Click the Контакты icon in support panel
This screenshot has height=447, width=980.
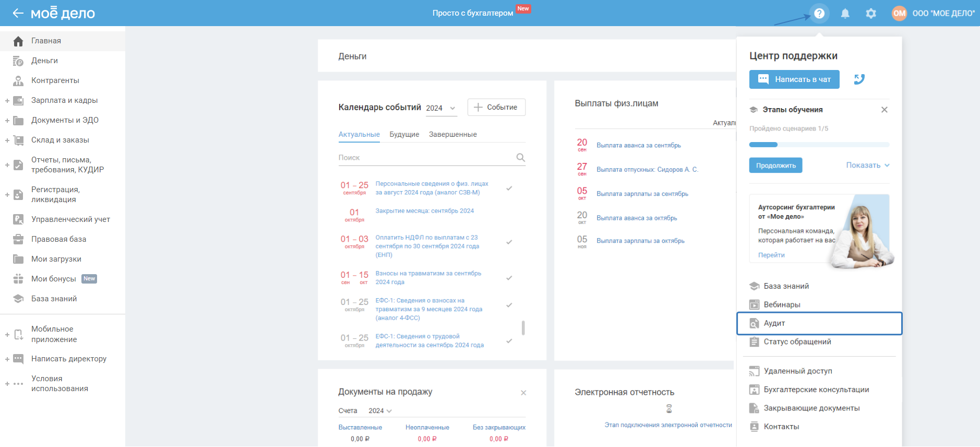(x=754, y=427)
